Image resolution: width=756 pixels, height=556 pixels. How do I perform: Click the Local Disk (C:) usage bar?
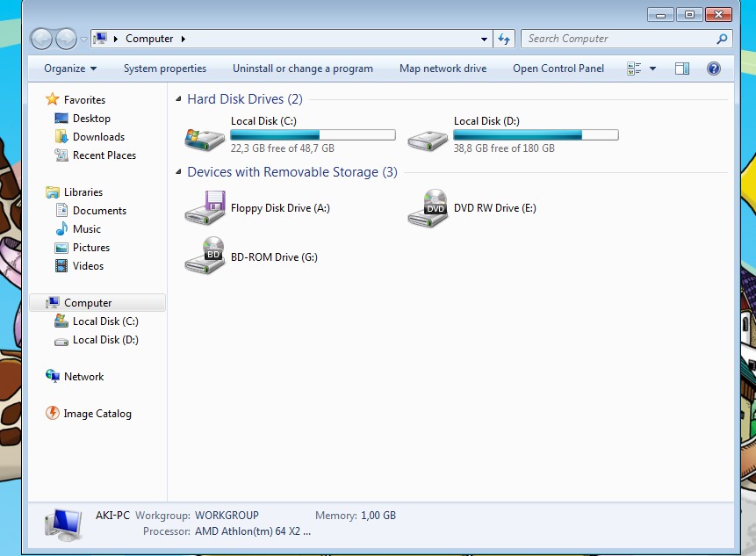(313, 134)
